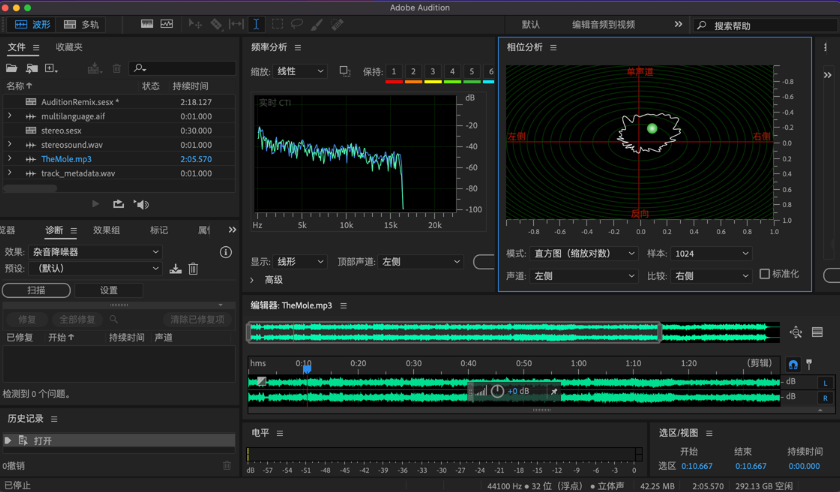840x492 pixels.
Task: Open the 比较 dropdown (右侧)
Action: [712, 276]
